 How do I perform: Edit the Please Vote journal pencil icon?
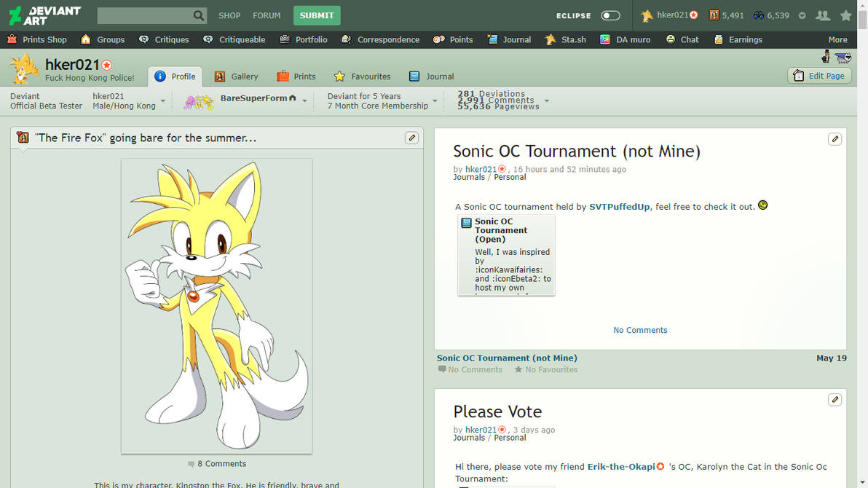835,399
